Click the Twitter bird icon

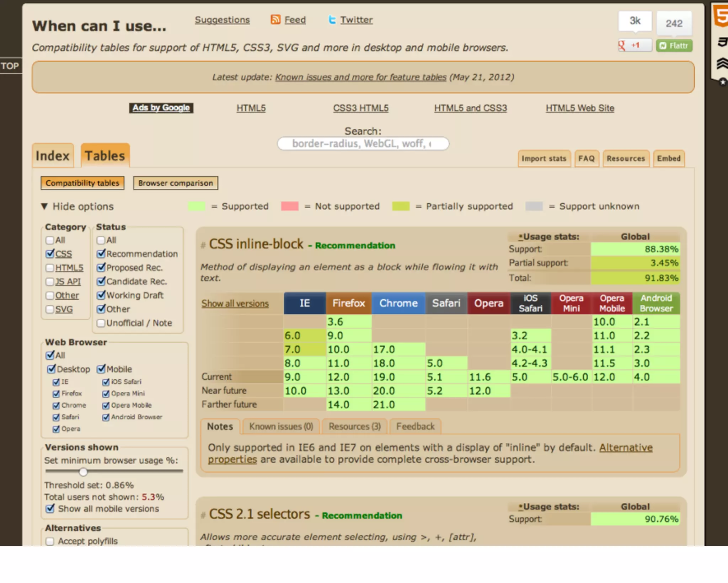pos(332,20)
